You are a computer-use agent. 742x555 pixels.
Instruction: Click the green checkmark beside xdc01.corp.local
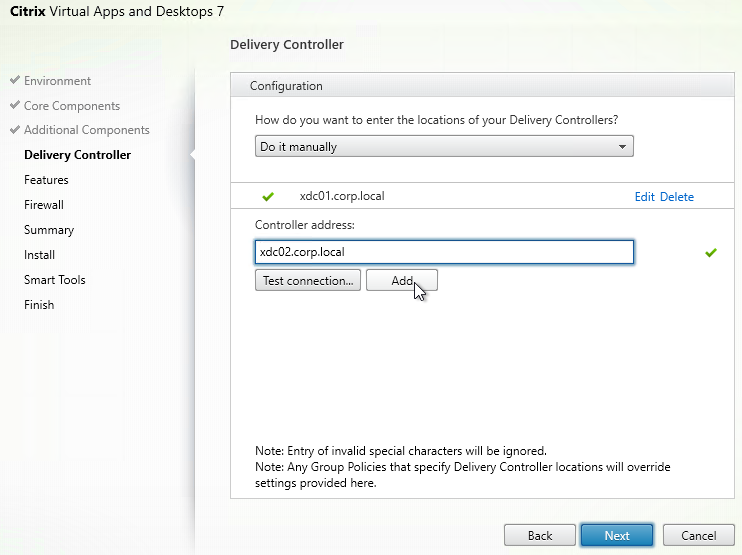click(x=268, y=196)
